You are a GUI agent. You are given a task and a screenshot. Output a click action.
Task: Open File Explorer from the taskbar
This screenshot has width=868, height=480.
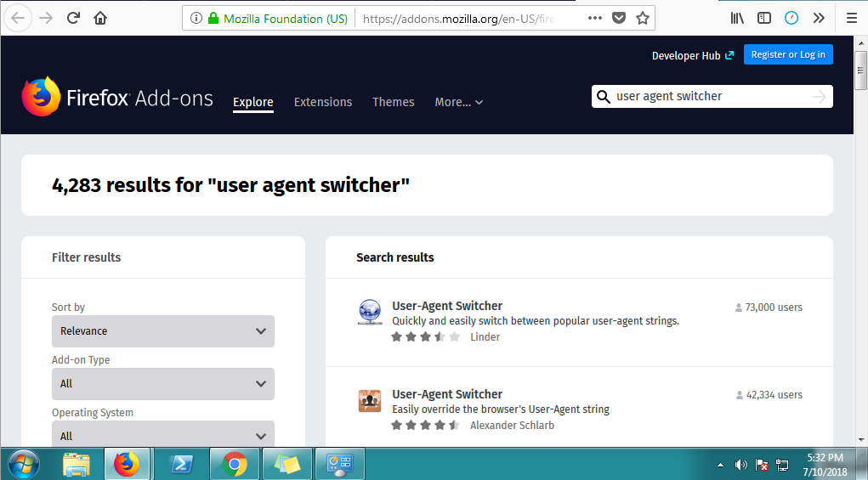point(77,463)
